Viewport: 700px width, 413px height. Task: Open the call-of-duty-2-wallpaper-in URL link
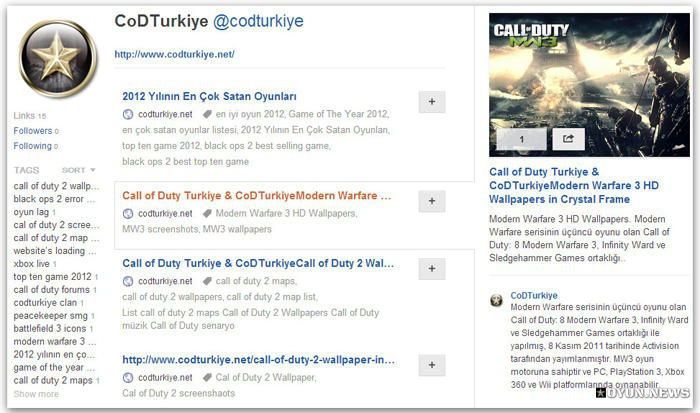(258, 359)
